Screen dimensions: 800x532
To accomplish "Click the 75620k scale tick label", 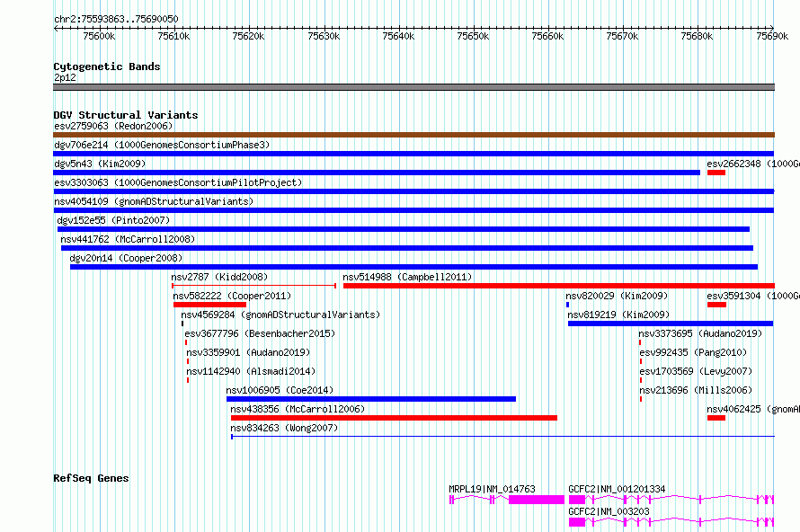I will [248, 36].
